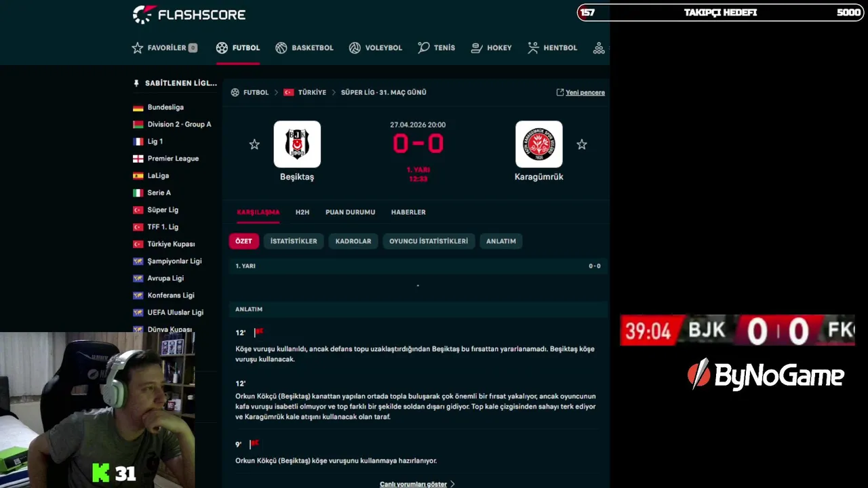Open Türkiye Kupası in pinned leagues
The image size is (868, 488).
171,244
